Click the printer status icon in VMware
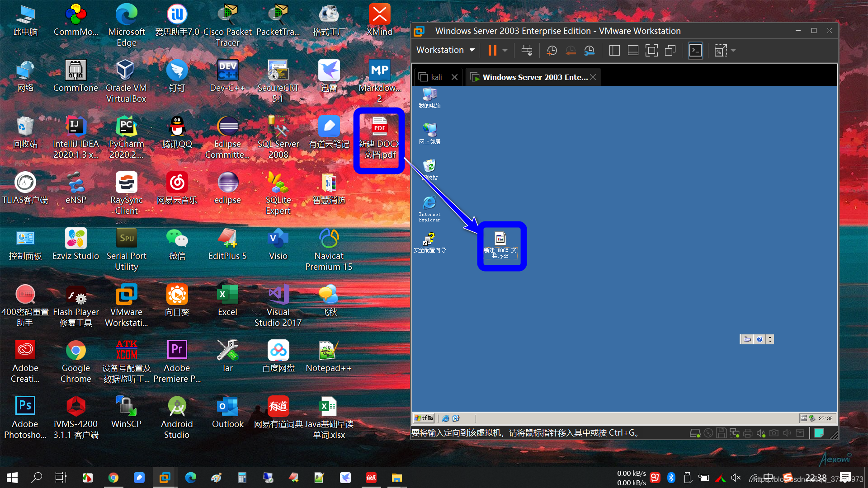Image resolution: width=868 pixels, height=488 pixels. point(748,433)
